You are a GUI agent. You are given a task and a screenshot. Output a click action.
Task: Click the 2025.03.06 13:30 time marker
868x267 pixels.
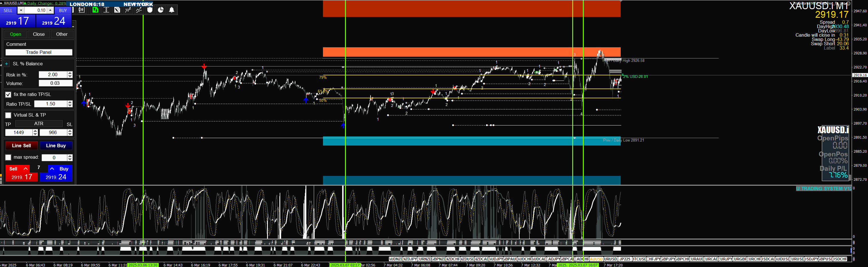[x=143, y=265]
